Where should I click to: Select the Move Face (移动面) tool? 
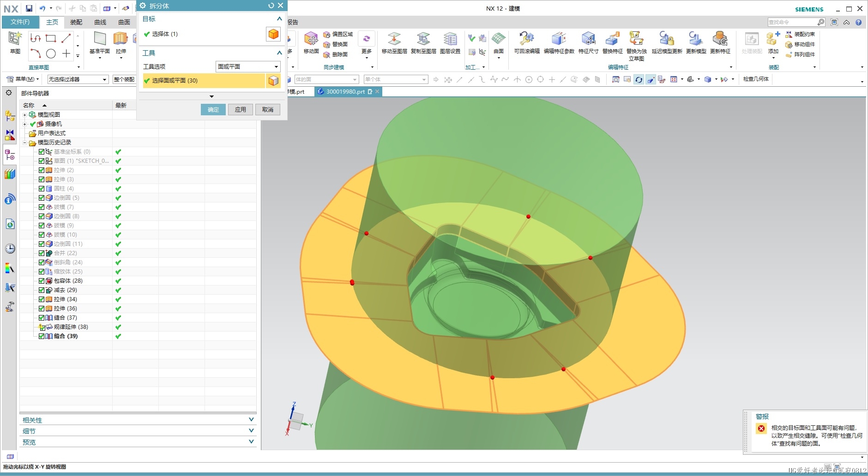(311, 39)
